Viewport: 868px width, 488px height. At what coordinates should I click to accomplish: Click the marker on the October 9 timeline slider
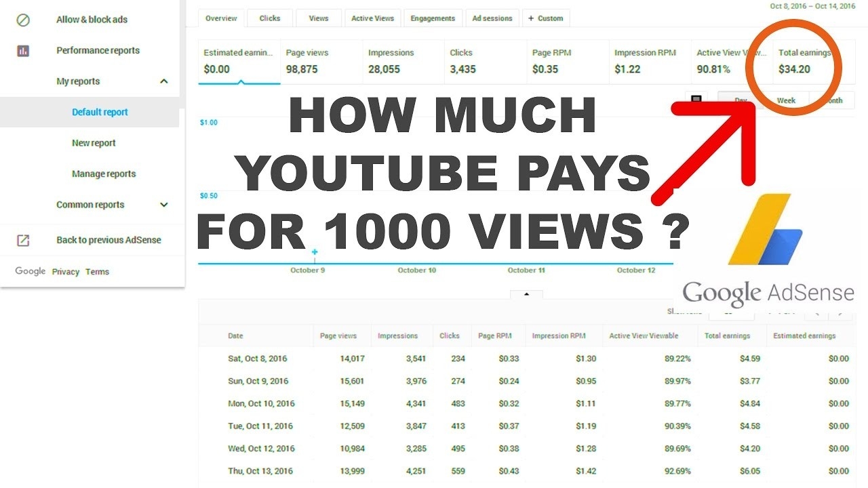(x=314, y=251)
